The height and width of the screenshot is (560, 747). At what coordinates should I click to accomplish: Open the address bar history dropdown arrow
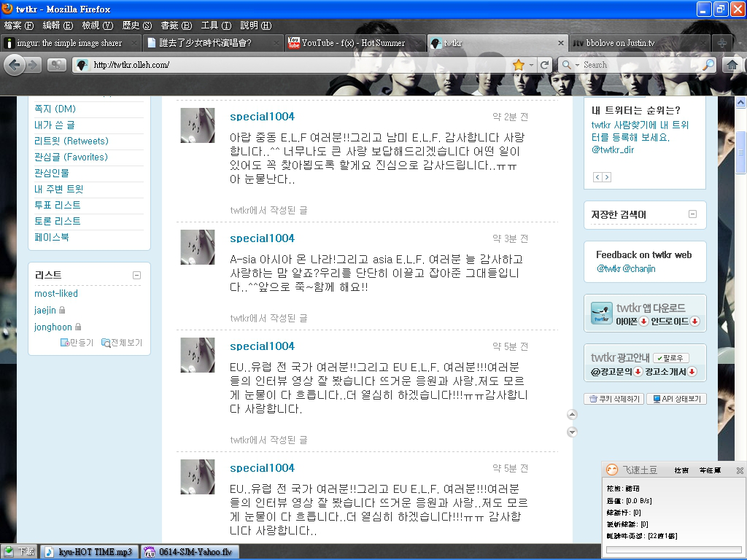click(x=531, y=65)
